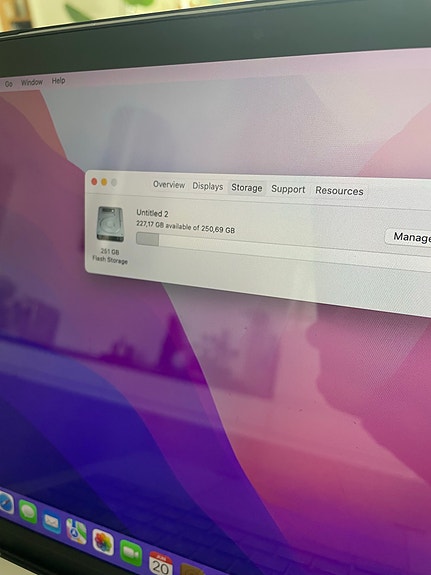Open the Go menu
This screenshot has height=575, width=431.
9,84
